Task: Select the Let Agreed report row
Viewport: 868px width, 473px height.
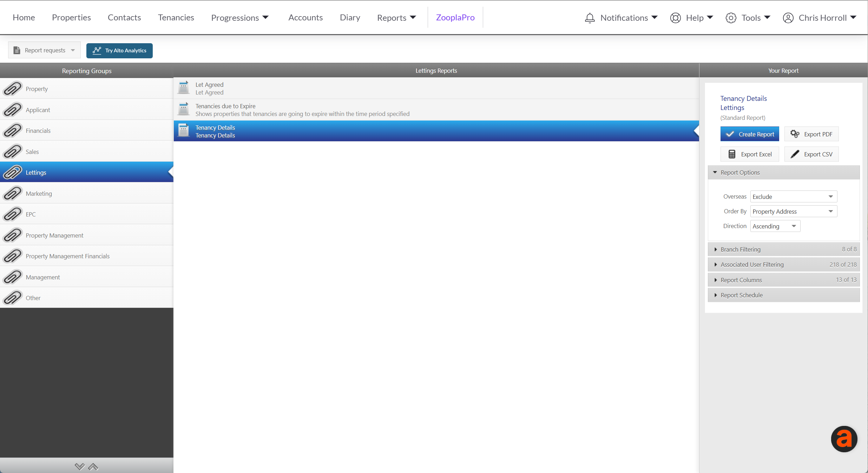Action: coord(436,88)
